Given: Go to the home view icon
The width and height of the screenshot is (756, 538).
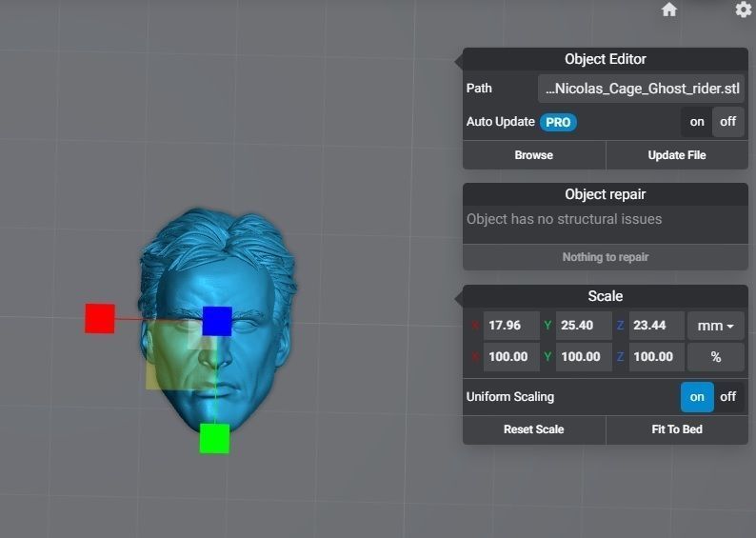Looking at the screenshot, I should [x=669, y=10].
